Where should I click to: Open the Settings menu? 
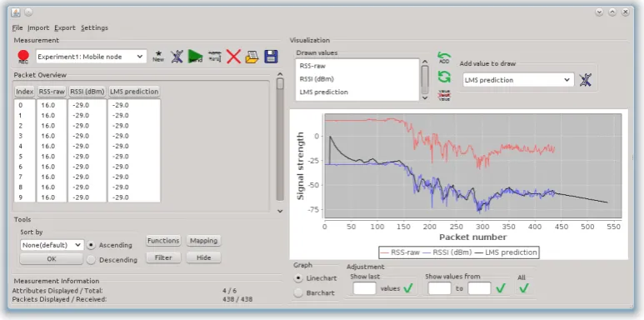(x=94, y=28)
